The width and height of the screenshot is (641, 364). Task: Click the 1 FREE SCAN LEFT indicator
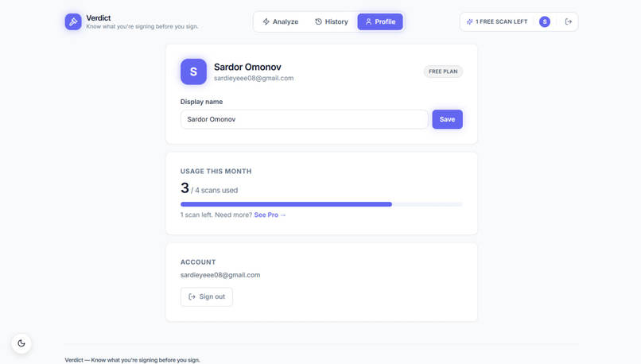[x=497, y=21]
